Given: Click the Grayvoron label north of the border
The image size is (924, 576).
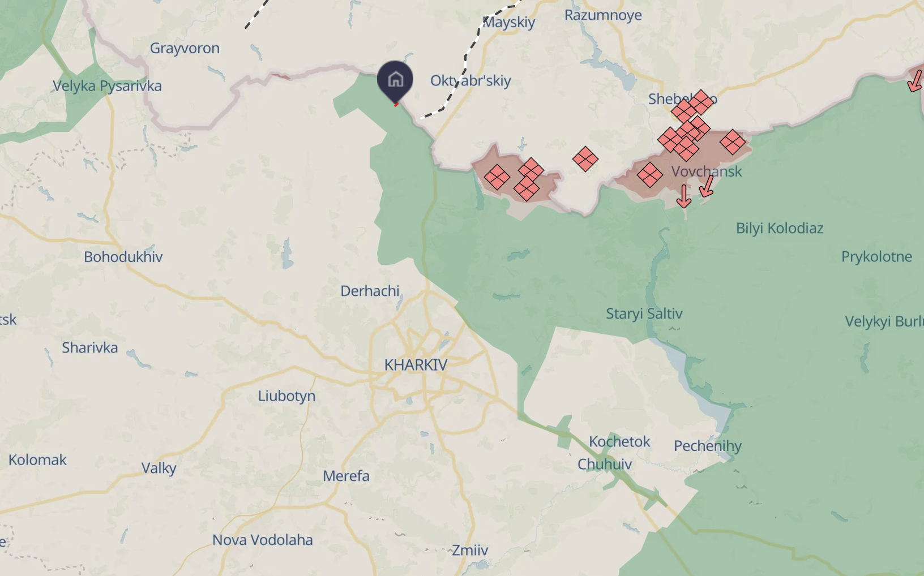Looking at the screenshot, I should pos(185,49).
